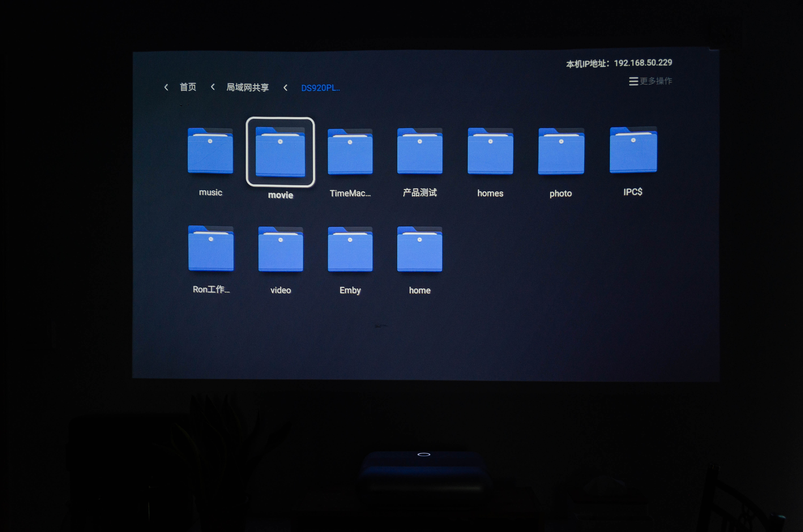Viewport: 803px width, 532px height.
Task: Click the 'video' folder label
Action: point(281,290)
